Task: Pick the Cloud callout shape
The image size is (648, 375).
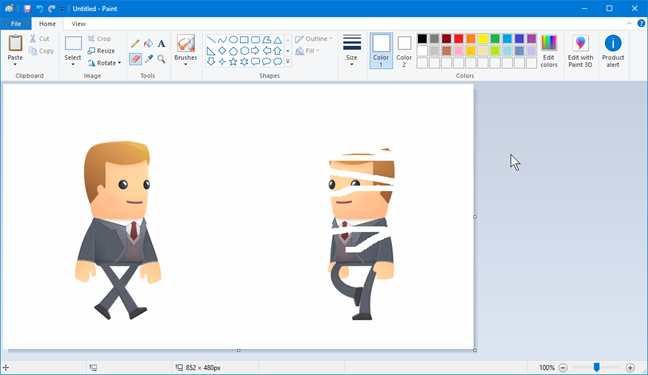Action: 278,62
